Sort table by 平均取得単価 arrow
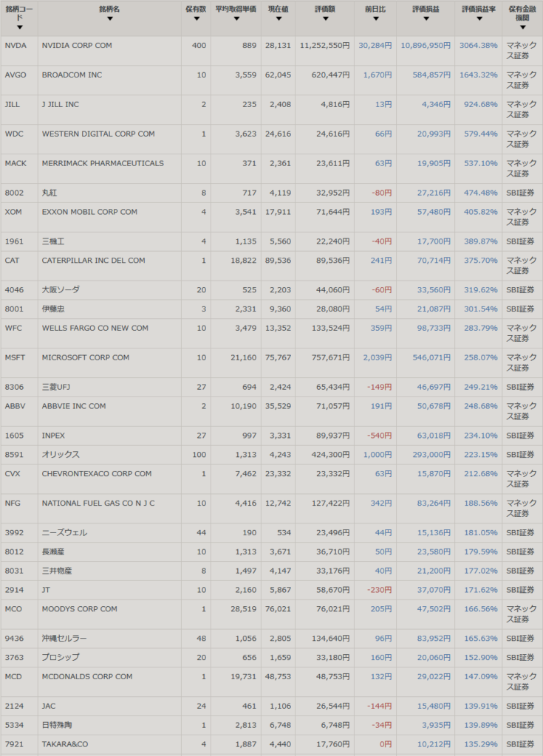Image resolution: width=543 pixels, height=756 pixels. click(236, 18)
